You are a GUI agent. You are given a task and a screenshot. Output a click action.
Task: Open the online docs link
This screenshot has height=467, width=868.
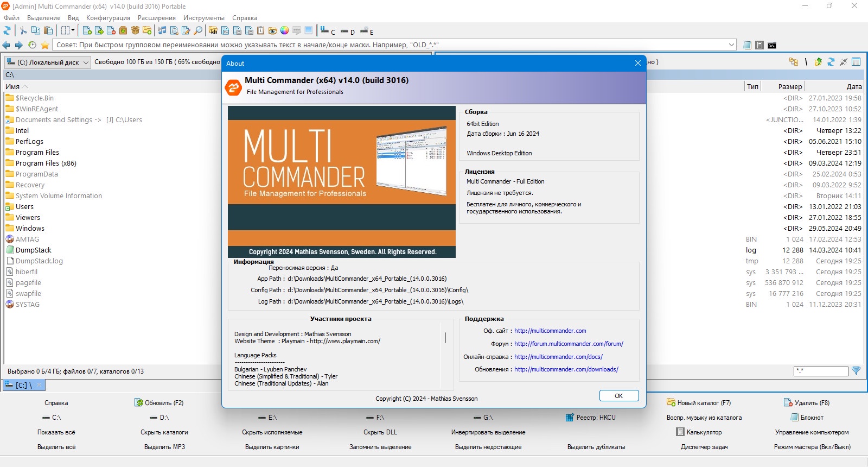pos(558,357)
